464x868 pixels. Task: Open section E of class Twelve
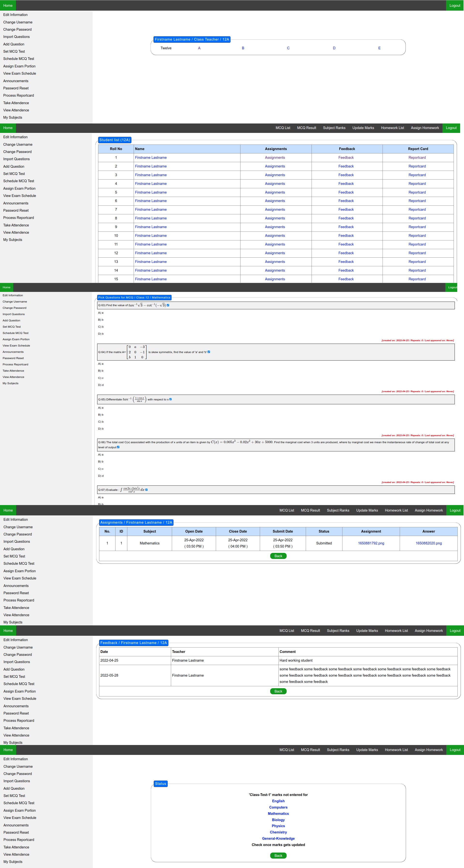[379, 48]
